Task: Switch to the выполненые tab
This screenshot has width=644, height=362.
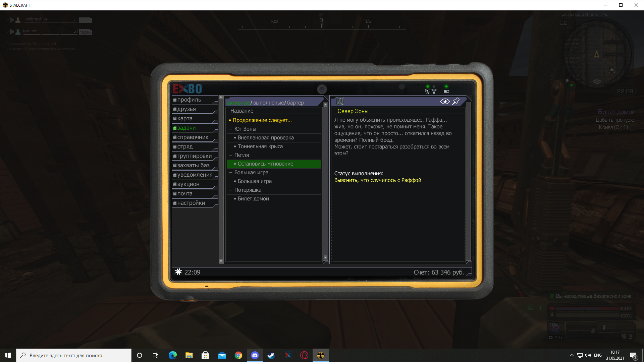Action: [269, 103]
